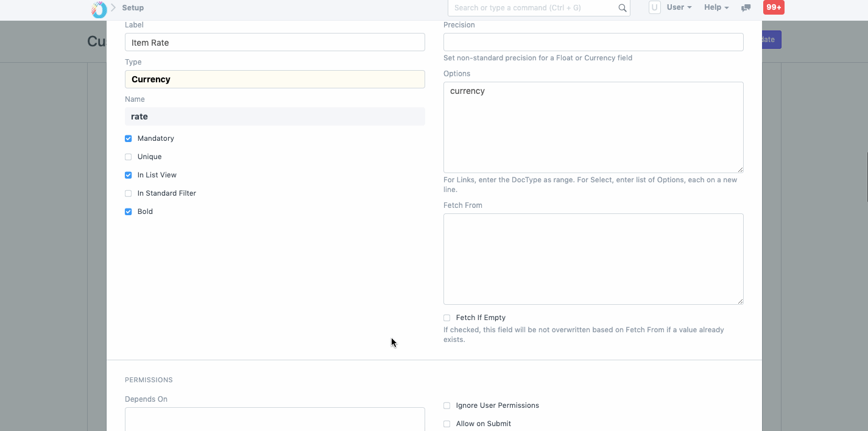This screenshot has height=431, width=868.
Task: Click the user avatar U icon
Action: (654, 7)
